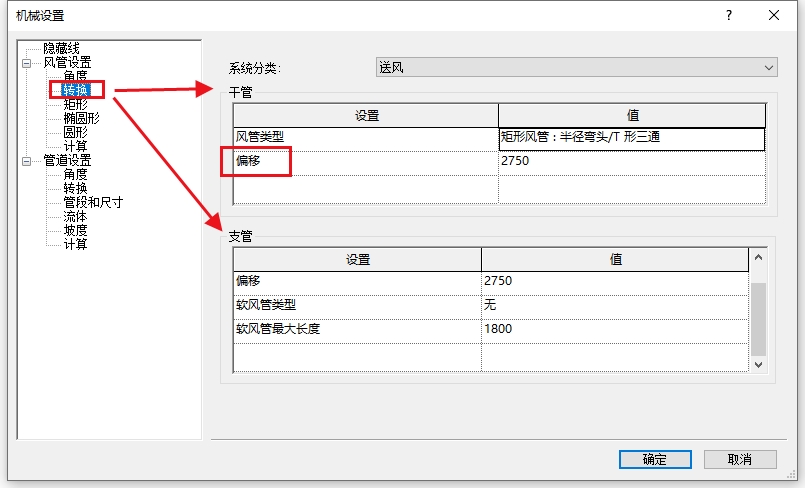Confirm settings with the 确定 button
The width and height of the screenshot is (805, 488).
(655, 459)
